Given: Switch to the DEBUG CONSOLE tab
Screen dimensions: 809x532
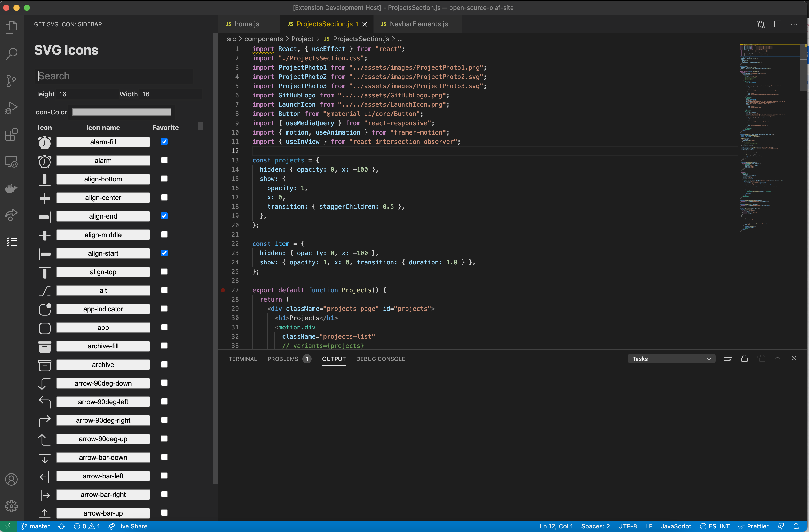Looking at the screenshot, I should 380,359.
